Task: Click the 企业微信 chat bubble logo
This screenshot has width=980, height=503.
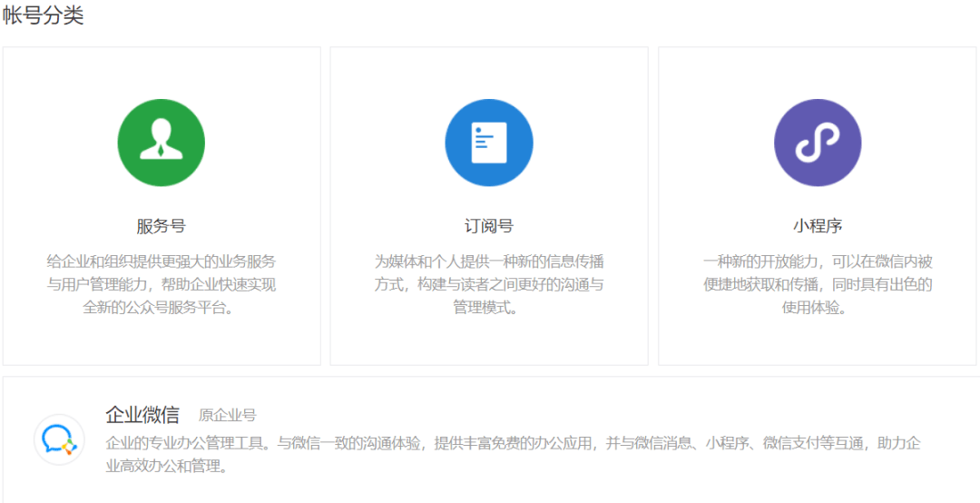Action: click(59, 439)
